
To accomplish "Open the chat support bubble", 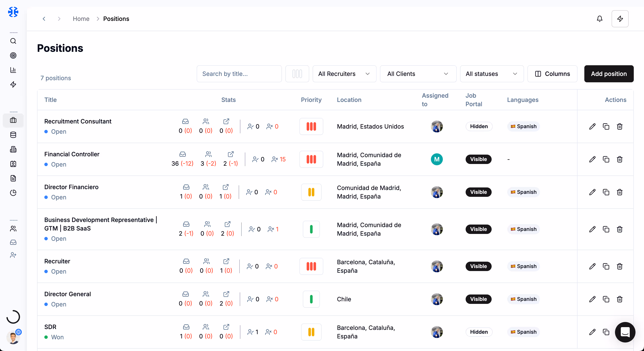I will pyautogui.click(x=625, y=332).
